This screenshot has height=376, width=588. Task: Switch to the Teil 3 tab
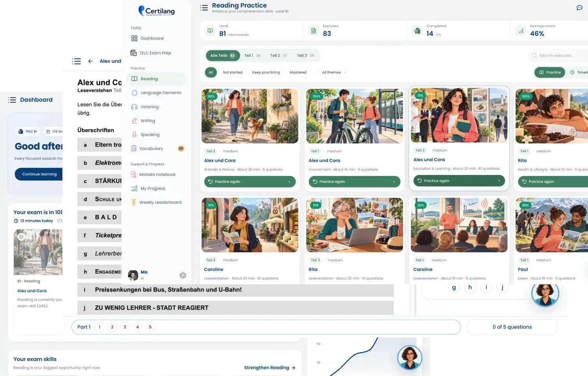(305, 56)
